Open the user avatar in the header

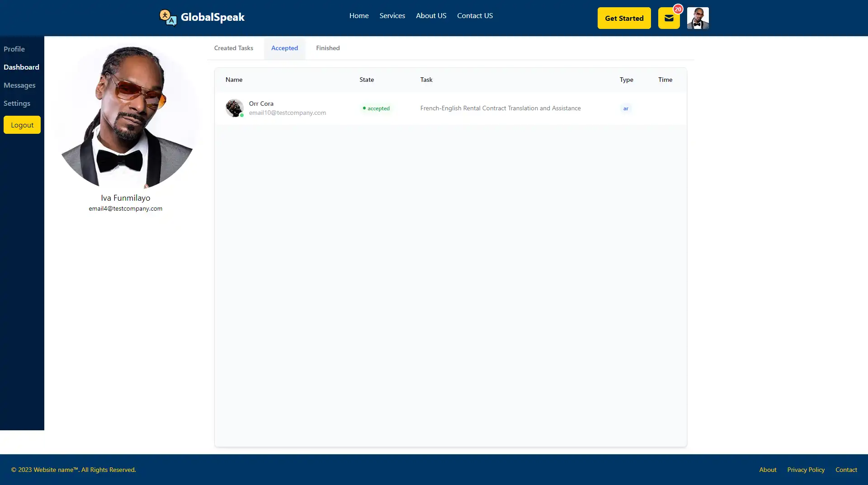point(698,18)
